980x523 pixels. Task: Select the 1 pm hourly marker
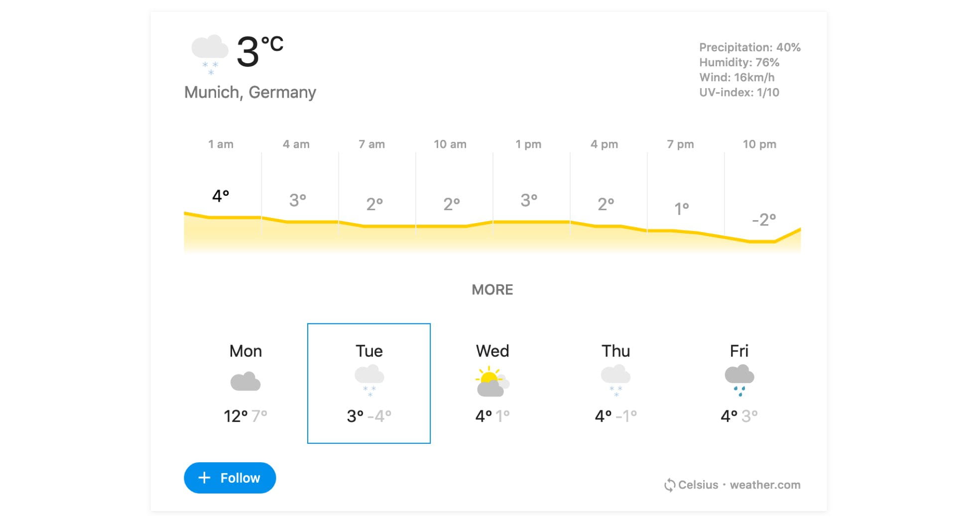pyautogui.click(x=528, y=144)
